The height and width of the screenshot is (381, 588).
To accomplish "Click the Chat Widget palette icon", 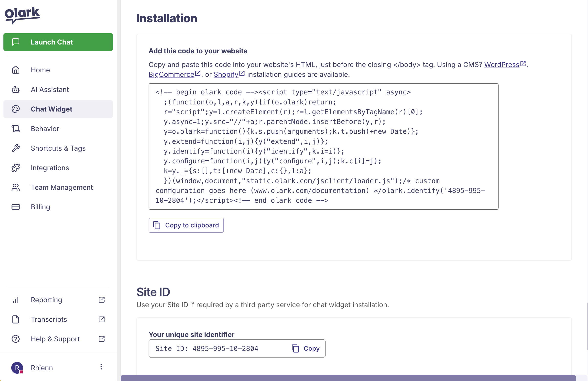I will point(15,109).
